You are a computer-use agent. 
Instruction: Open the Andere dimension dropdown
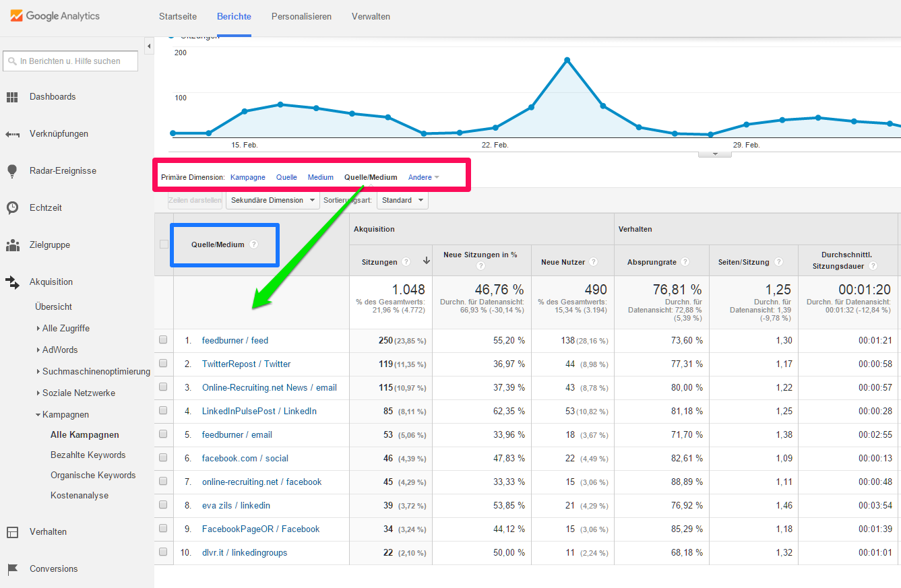423,177
